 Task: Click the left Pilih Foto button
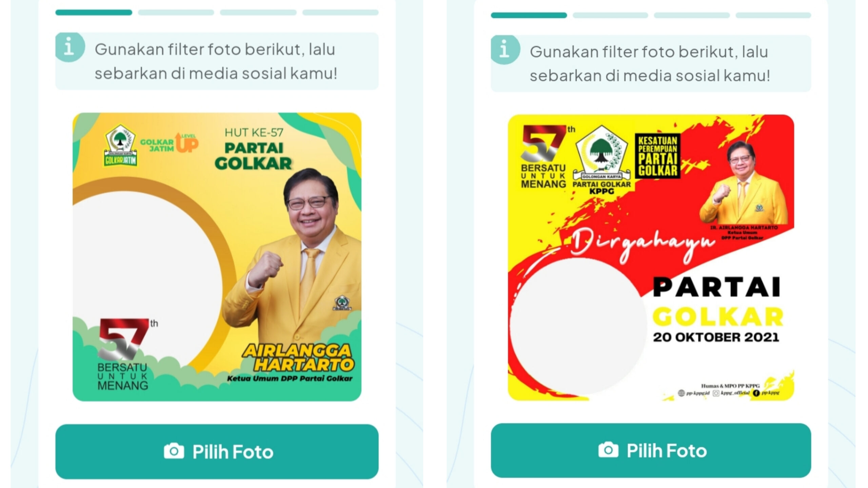[217, 451]
